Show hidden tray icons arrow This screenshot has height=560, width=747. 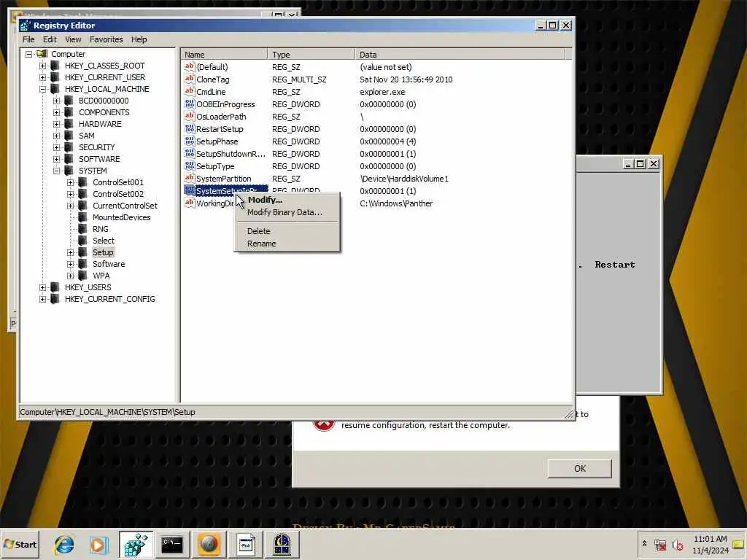[x=644, y=544]
